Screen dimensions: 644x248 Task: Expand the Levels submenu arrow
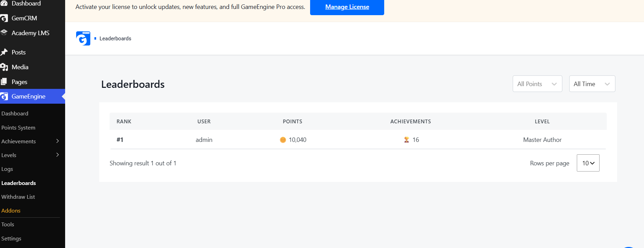click(x=58, y=155)
